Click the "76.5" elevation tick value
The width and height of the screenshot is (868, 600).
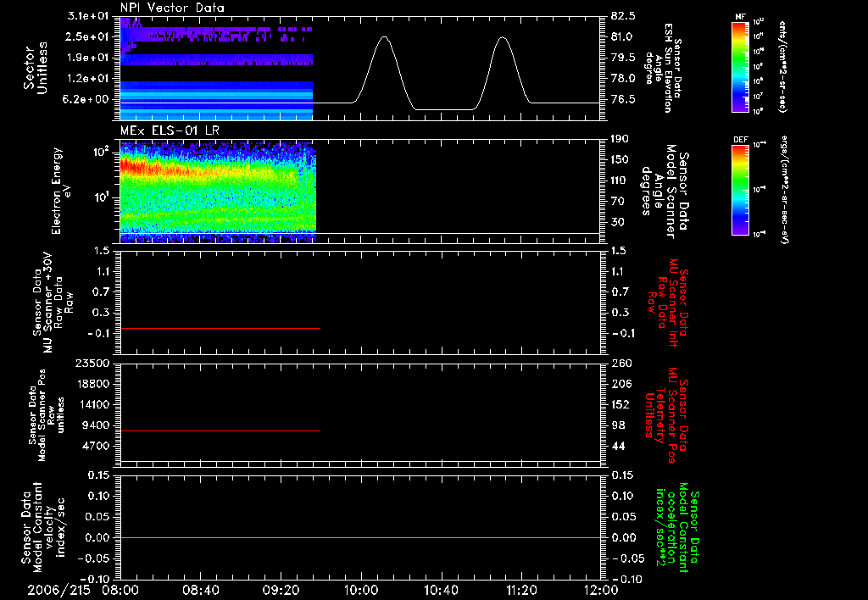click(623, 99)
